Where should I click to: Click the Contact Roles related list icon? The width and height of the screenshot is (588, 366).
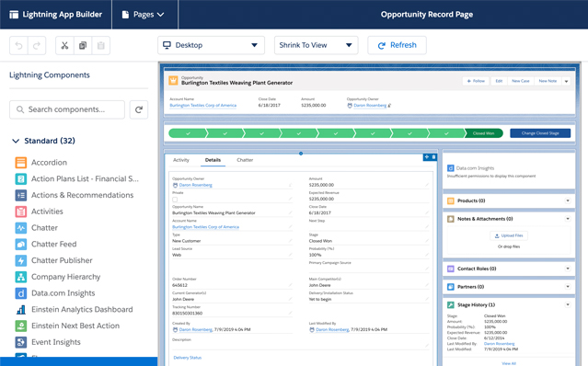pyautogui.click(x=450, y=269)
